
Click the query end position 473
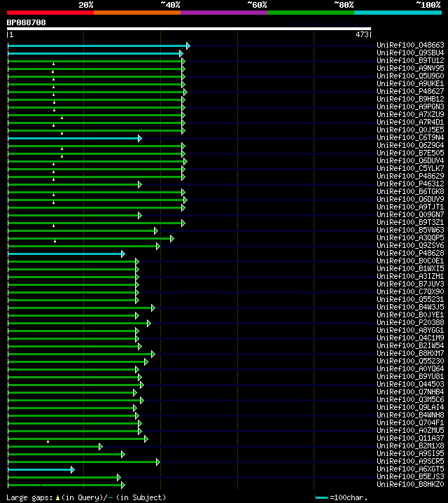click(x=362, y=34)
